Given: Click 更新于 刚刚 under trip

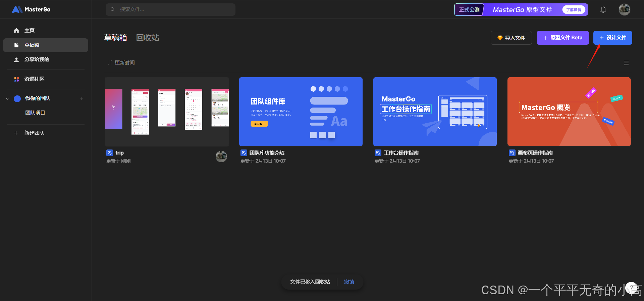Looking at the screenshot, I should tap(118, 161).
